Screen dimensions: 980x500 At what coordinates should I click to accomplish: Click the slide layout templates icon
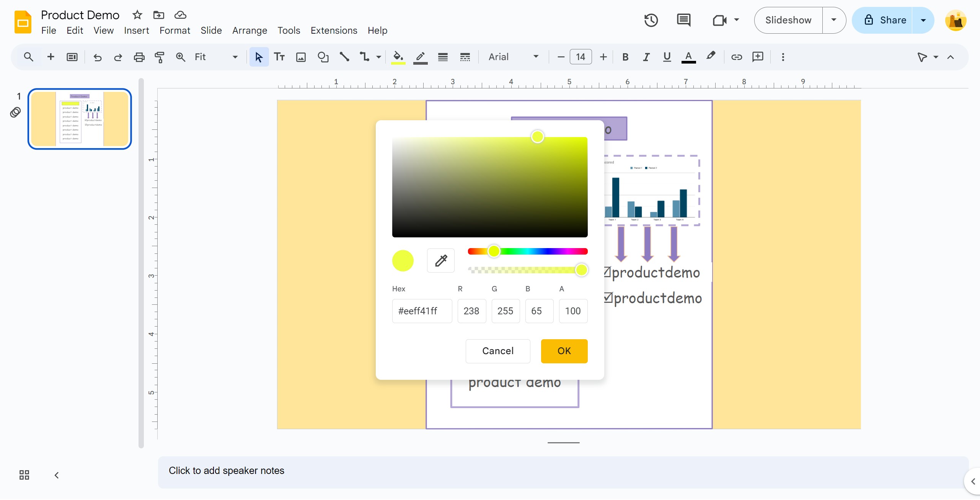[72, 57]
